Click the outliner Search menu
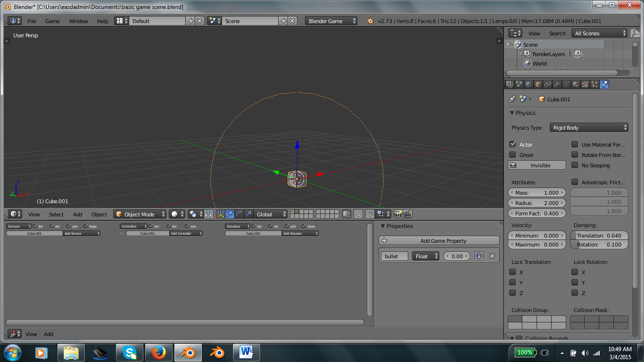 coord(557,33)
